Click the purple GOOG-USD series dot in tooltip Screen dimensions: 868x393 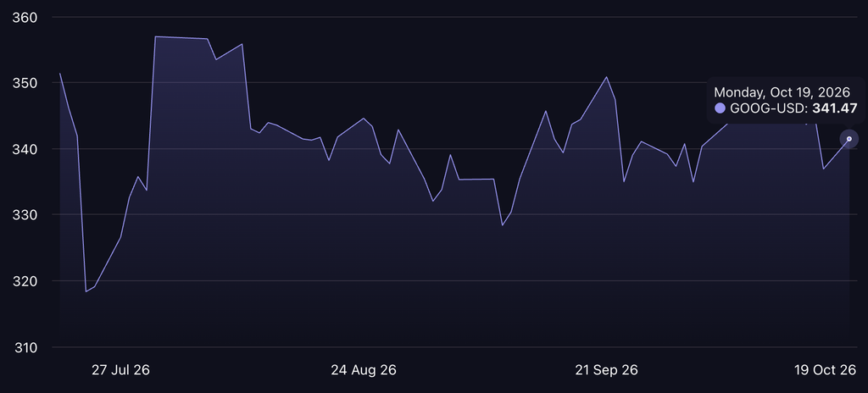(x=720, y=108)
